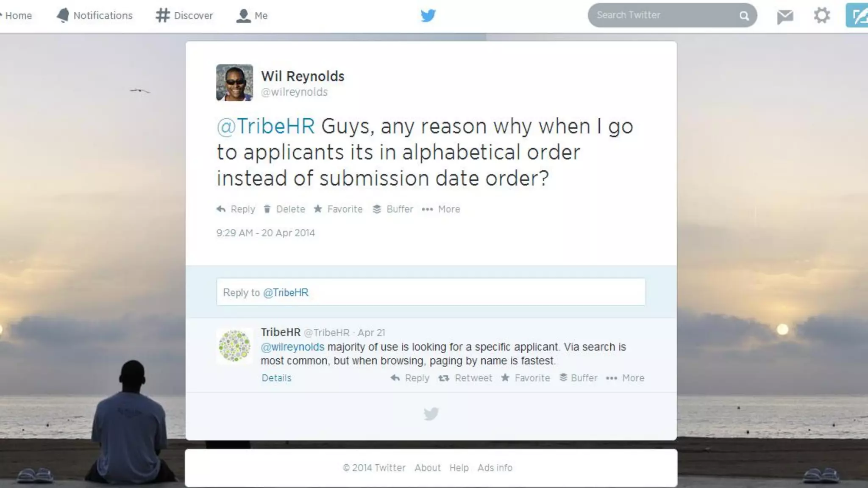Go to the Home tab

pyautogui.click(x=17, y=16)
